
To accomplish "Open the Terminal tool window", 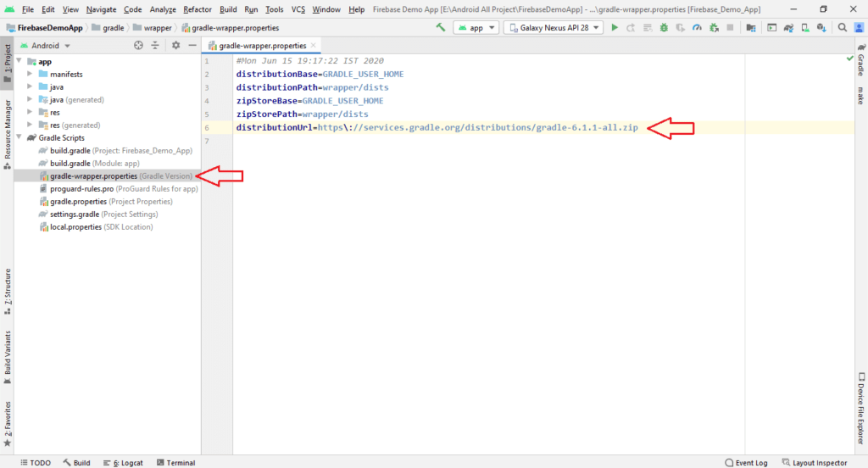I will (x=175, y=462).
